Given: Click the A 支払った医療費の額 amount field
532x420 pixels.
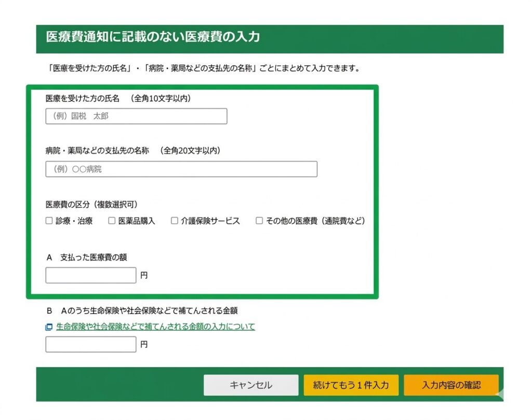Looking at the screenshot, I should pyautogui.click(x=91, y=275).
